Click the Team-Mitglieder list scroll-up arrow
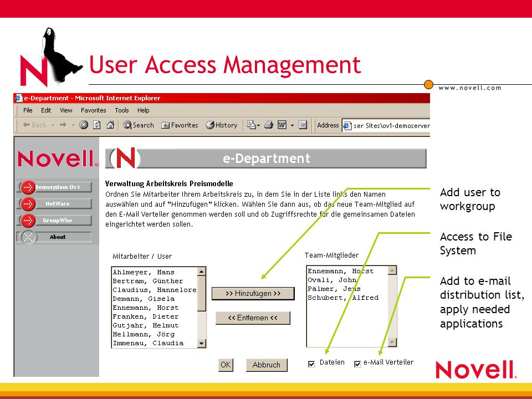 coord(392,270)
